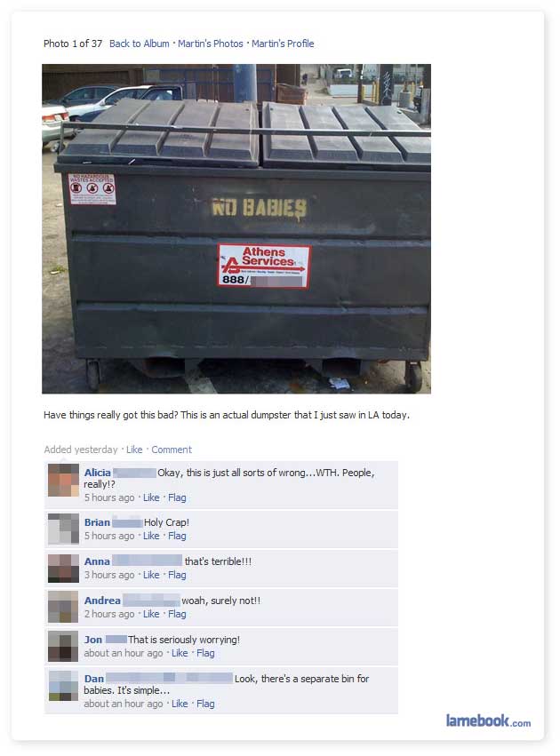Click Jon's profile avatar

click(63, 646)
